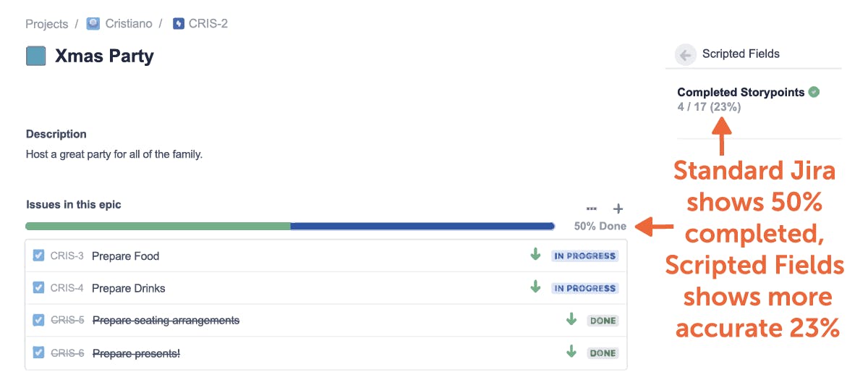
Task: Click the priority arrow for Prepare Food
Action: (x=535, y=254)
